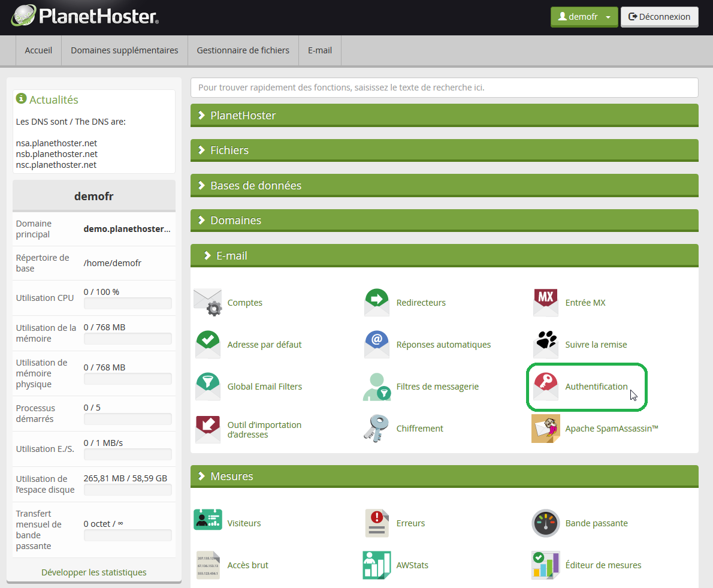Open the Bande passante gauge icon
This screenshot has width=713, height=588.
(x=545, y=523)
